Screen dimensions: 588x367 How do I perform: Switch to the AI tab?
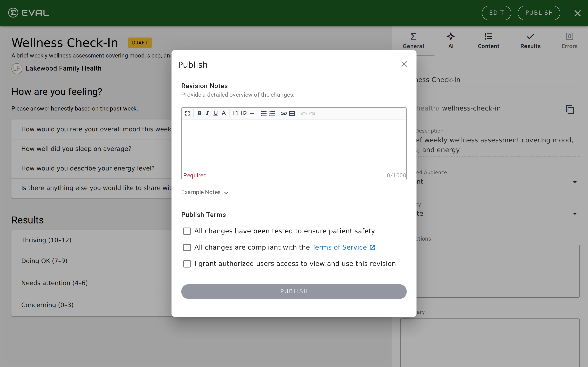click(x=451, y=41)
